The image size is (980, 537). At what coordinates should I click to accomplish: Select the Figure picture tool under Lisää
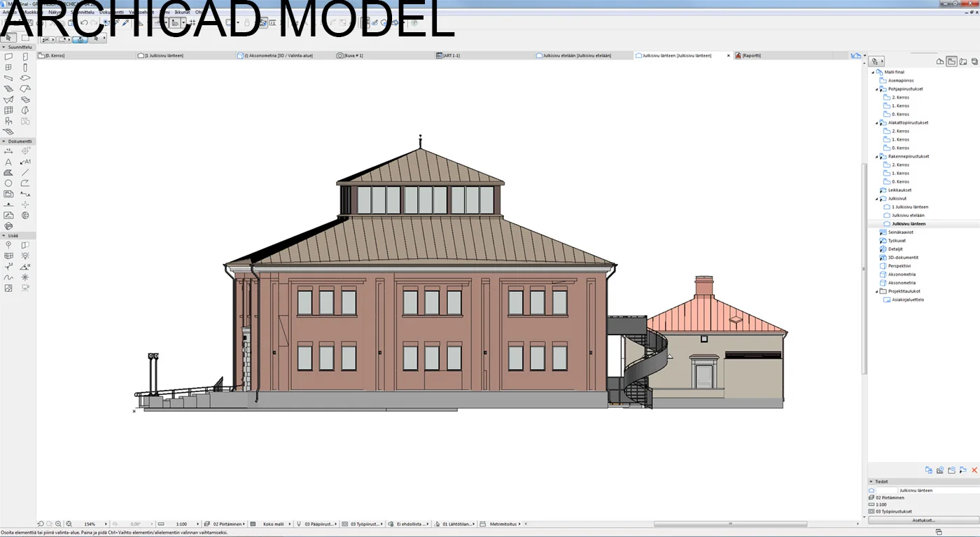8,288
